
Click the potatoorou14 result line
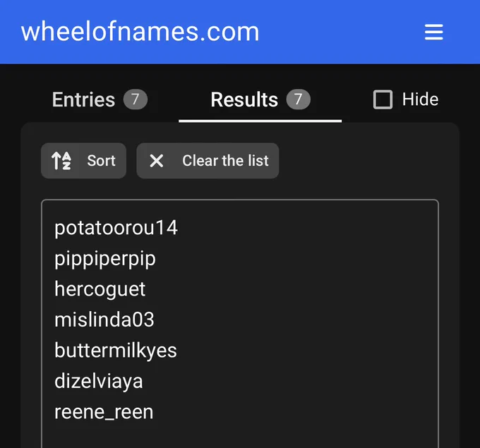116,228
